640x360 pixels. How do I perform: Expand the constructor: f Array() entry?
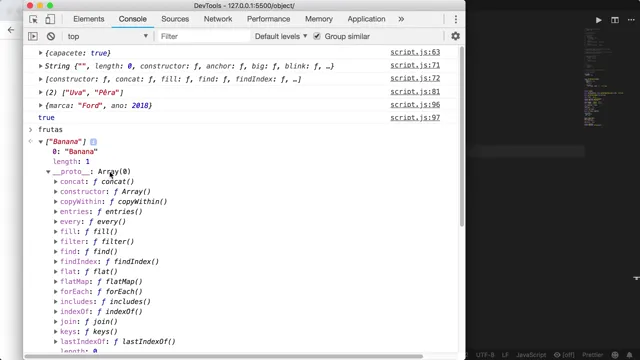pyautogui.click(x=56, y=192)
